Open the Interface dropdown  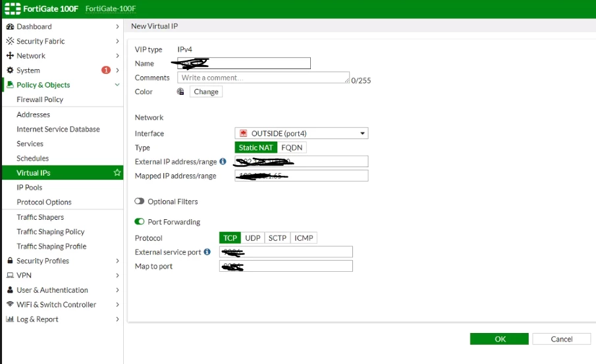point(302,134)
